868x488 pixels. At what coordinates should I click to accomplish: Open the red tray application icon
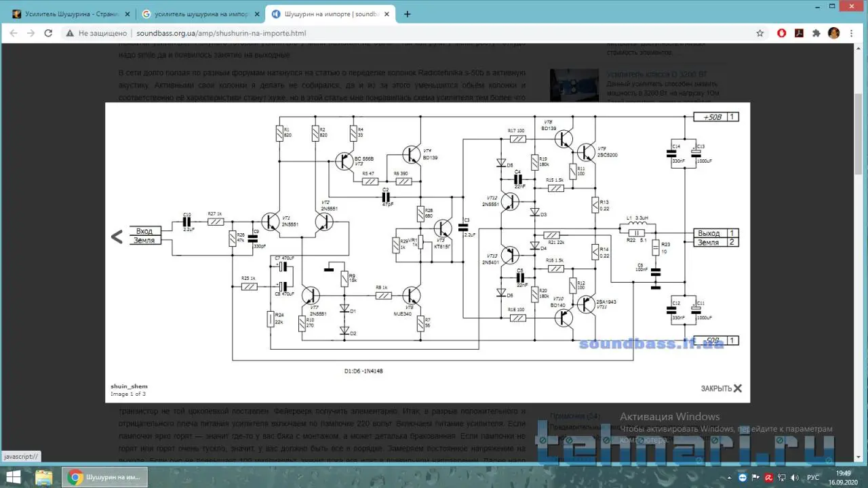coord(768,477)
